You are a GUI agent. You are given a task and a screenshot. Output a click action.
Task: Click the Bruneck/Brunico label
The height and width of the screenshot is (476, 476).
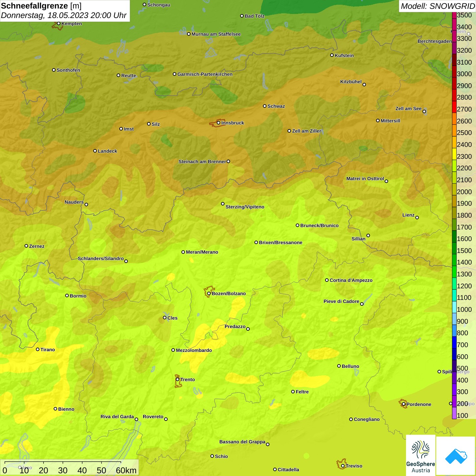(x=319, y=225)
